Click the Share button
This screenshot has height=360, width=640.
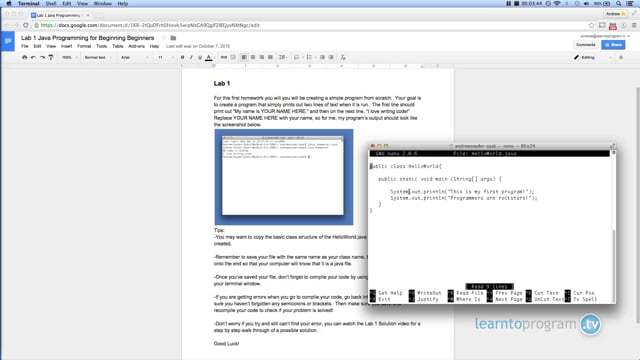coord(613,45)
